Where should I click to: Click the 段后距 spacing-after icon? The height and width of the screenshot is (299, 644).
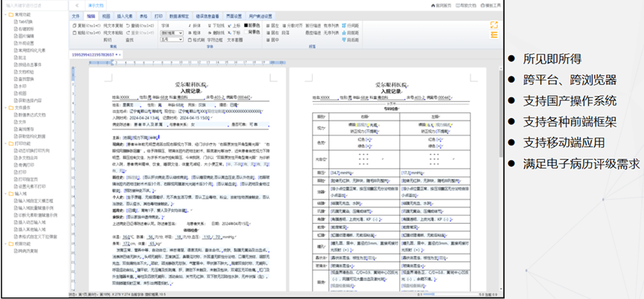[345, 40]
